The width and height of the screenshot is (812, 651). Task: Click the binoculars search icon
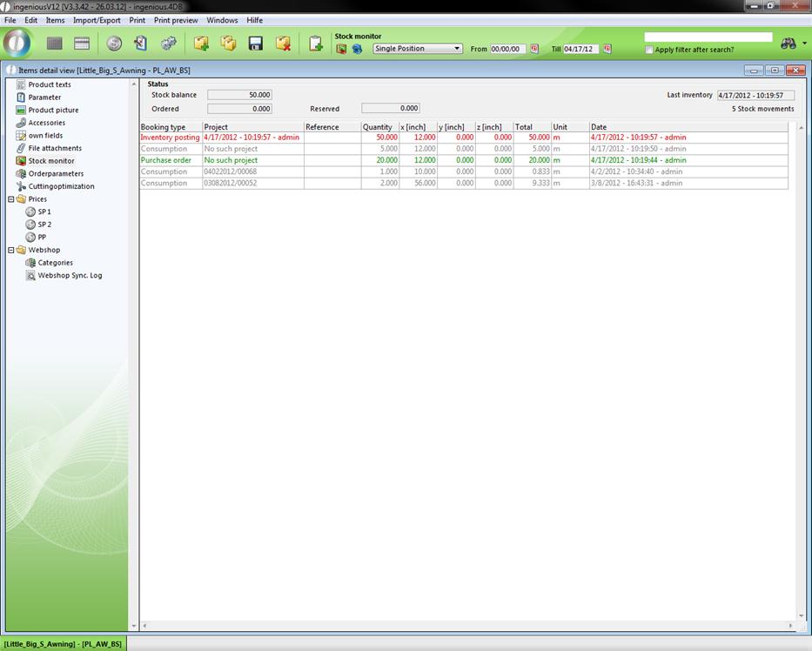pyautogui.click(x=789, y=44)
